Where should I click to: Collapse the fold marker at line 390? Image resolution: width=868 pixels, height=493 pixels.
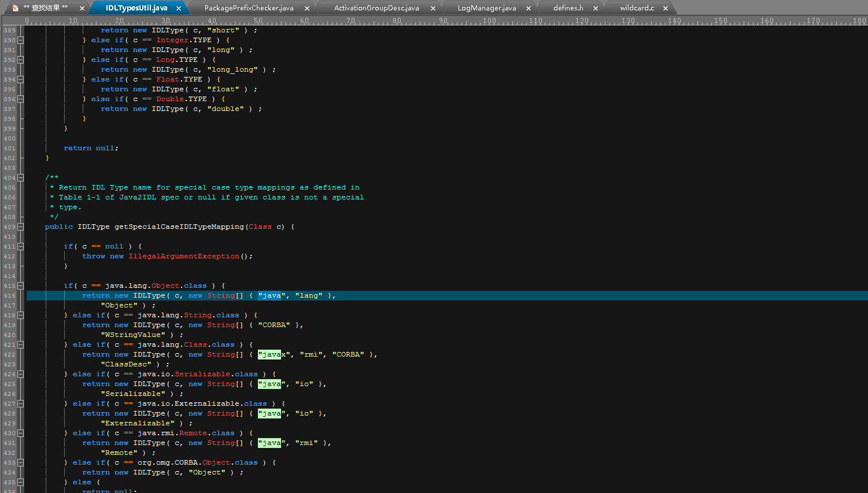[20, 40]
